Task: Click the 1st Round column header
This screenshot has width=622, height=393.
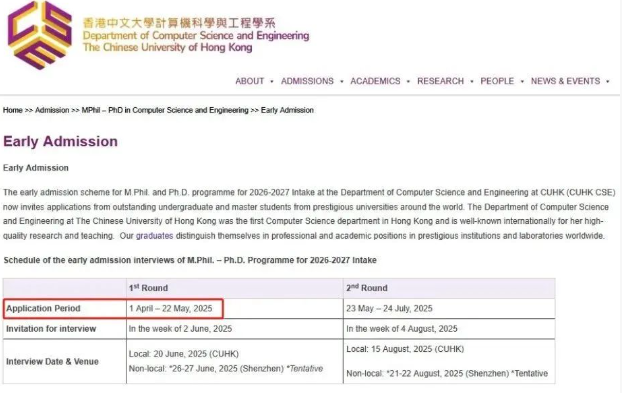Action: pos(148,288)
